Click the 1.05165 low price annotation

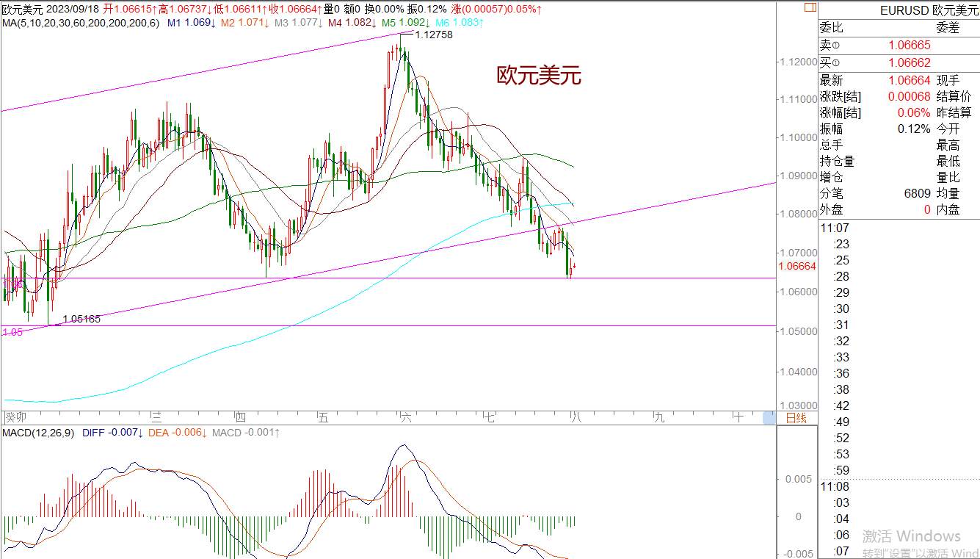tap(81, 319)
